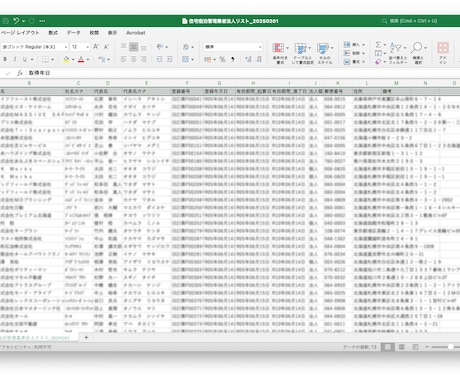Open underline style dropdown arrow
Image resolution: width=460 pixels, height=380 pixels.
click(x=32, y=59)
